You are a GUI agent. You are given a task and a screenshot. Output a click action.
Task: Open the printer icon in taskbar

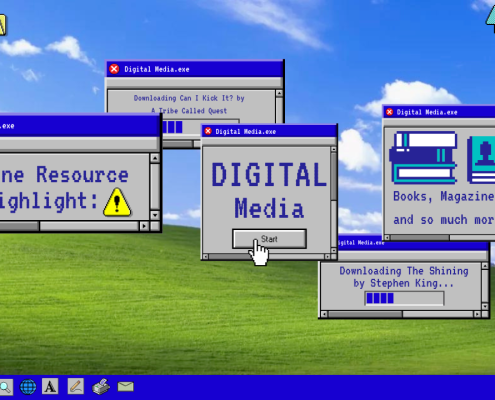101,387
